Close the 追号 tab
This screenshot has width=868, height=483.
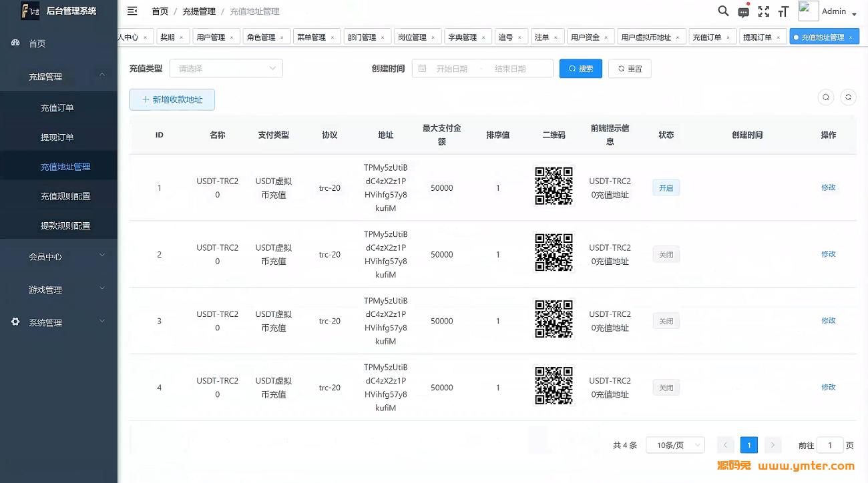[x=519, y=37]
